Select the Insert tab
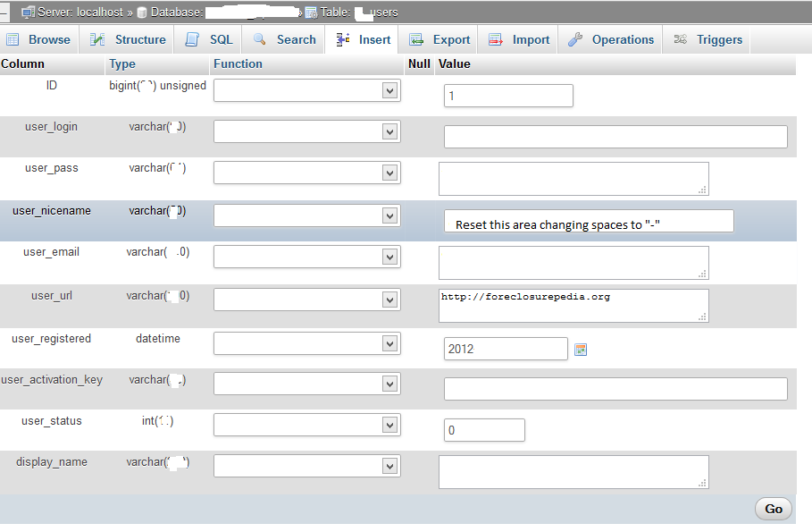The width and height of the screenshot is (812, 532). click(362, 39)
